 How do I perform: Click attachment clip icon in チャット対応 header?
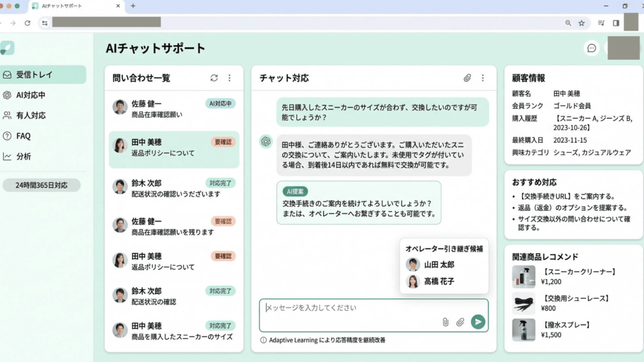pos(467,78)
